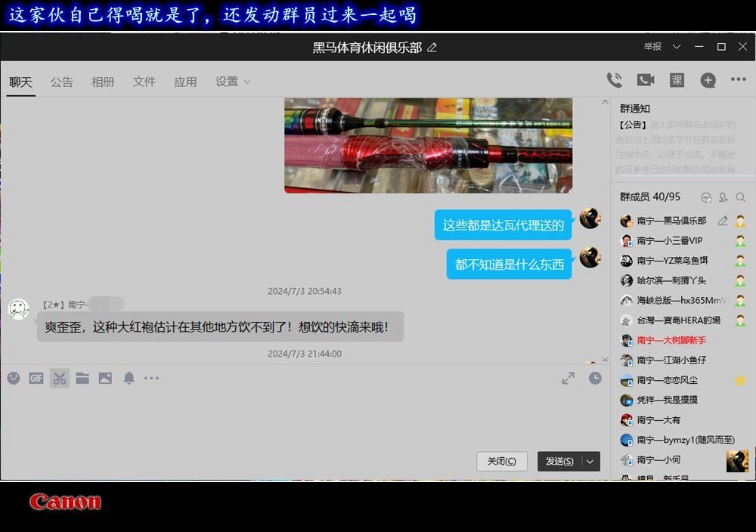The height and width of the screenshot is (532, 756).
Task: Jump to the bottom of chat arrow
Action: [605, 359]
